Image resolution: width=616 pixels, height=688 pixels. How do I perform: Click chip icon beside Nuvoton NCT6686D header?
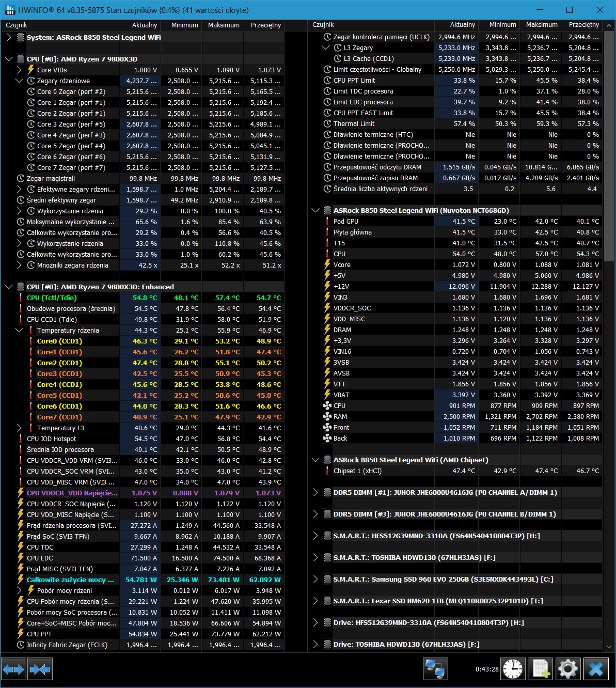pos(327,210)
